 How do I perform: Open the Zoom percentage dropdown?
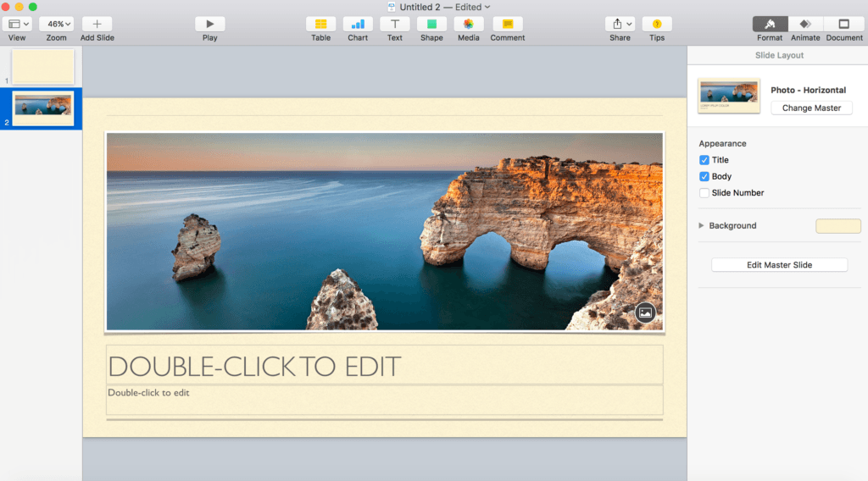56,25
